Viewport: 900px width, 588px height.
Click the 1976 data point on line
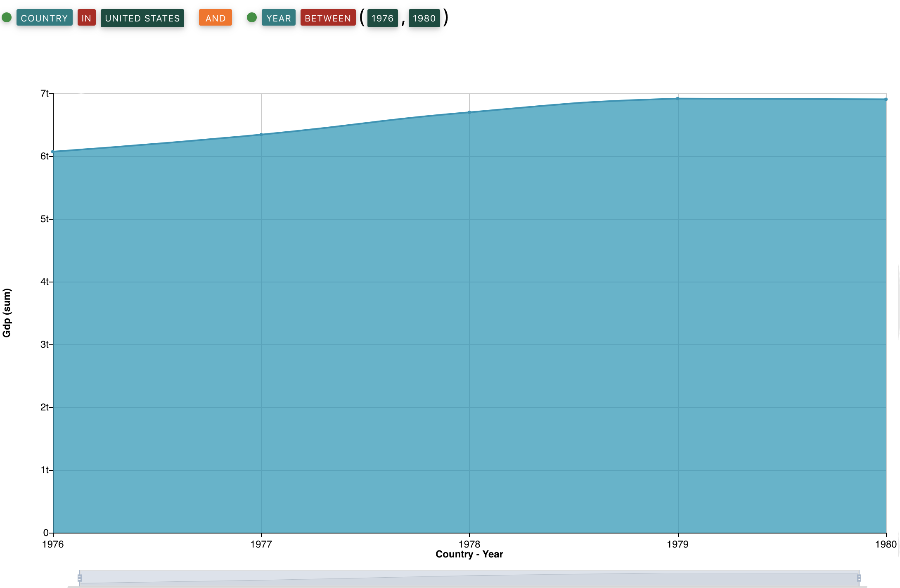[53, 152]
